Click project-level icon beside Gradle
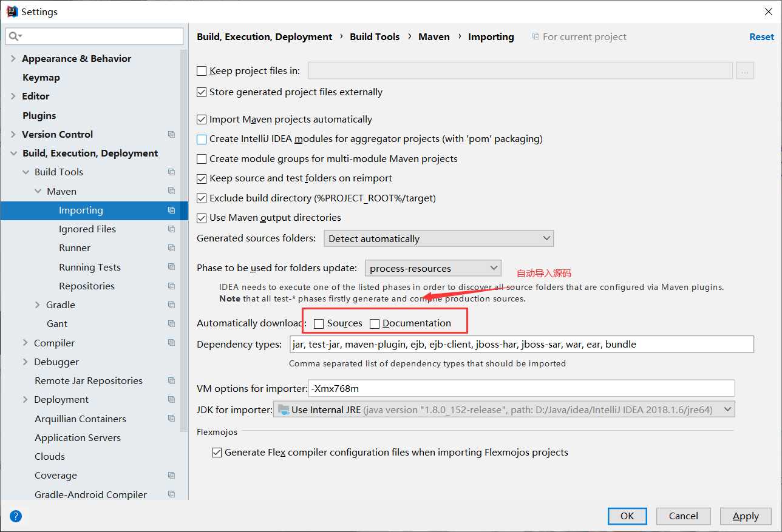Screen dimensions: 782x532 click(x=171, y=305)
